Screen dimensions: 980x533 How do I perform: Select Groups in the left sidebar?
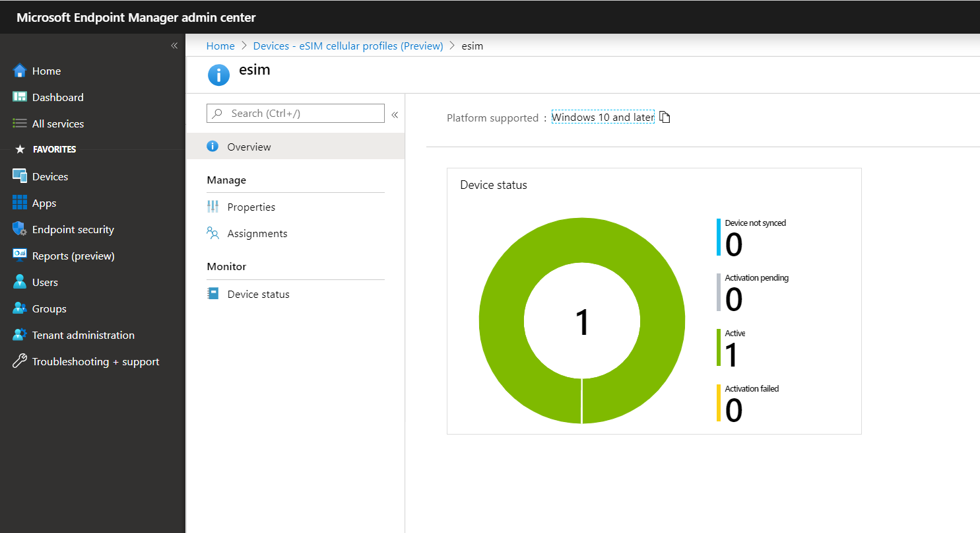[x=49, y=308]
